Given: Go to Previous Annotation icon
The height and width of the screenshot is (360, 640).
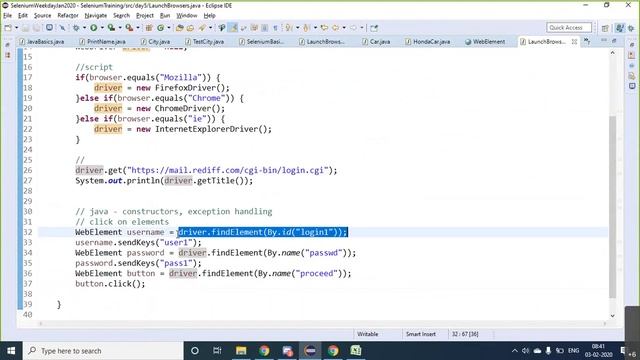Looking at the screenshot, I should click(307, 28).
